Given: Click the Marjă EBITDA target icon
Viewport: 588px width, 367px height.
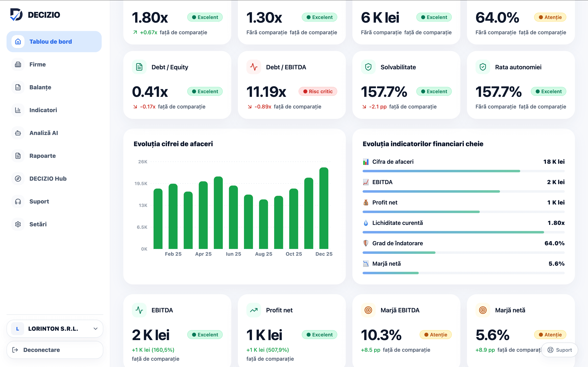Looking at the screenshot, I should pos(368,310).
